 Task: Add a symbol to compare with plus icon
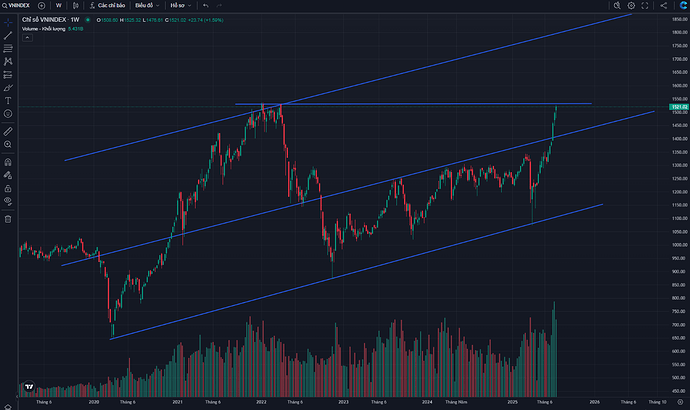coord(41,5)
